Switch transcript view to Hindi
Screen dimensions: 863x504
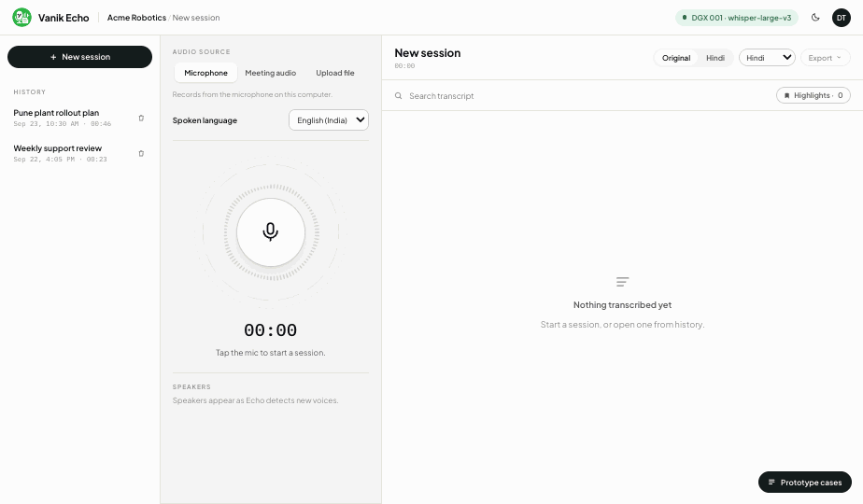[714, 58]
